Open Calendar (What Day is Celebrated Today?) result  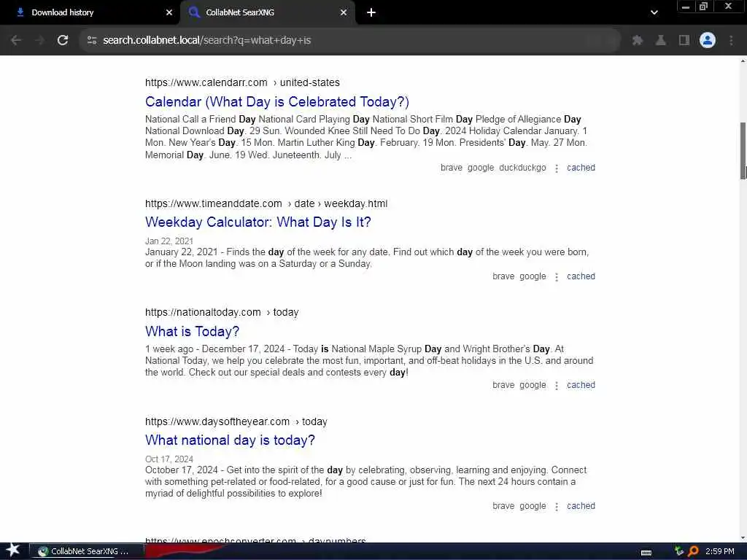276,102
